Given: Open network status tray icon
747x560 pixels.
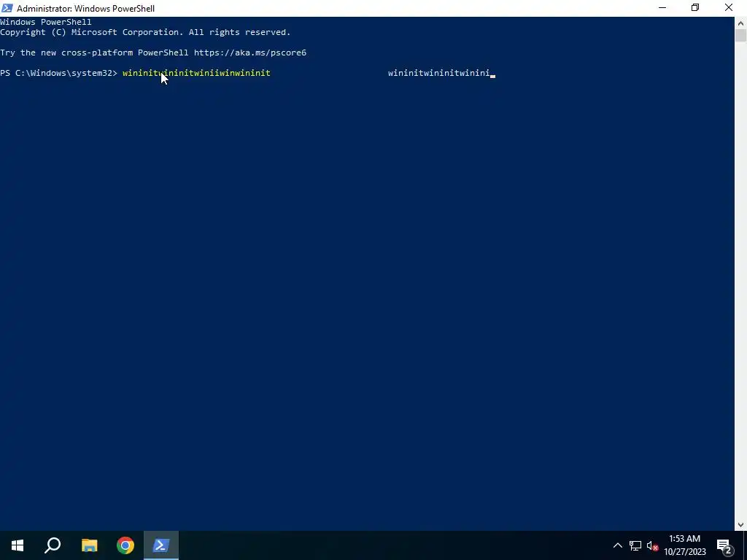Looking at the screenshot, I should tap(635, 545).
